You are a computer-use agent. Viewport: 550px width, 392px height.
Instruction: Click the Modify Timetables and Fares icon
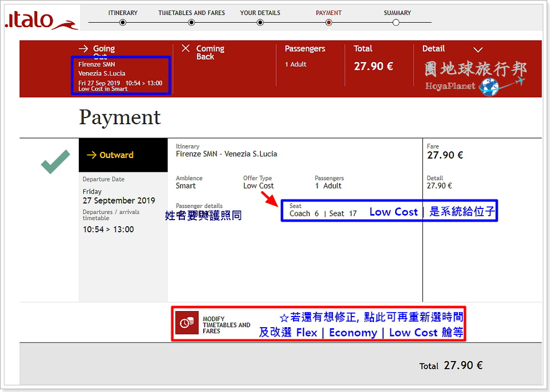click(x=187, y=323)
